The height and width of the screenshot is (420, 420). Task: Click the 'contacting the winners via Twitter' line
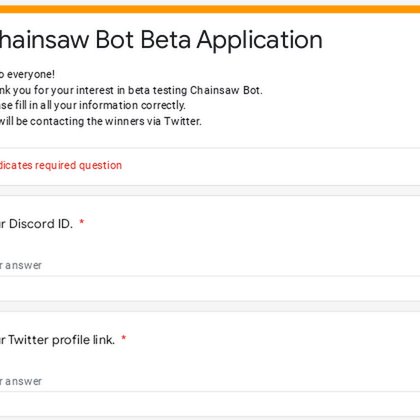tap(101, 121)
